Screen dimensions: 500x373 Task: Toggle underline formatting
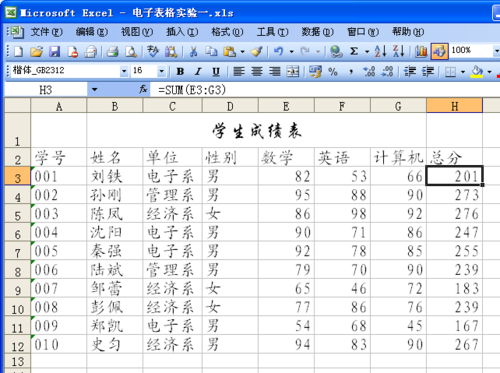click(216, 71)
